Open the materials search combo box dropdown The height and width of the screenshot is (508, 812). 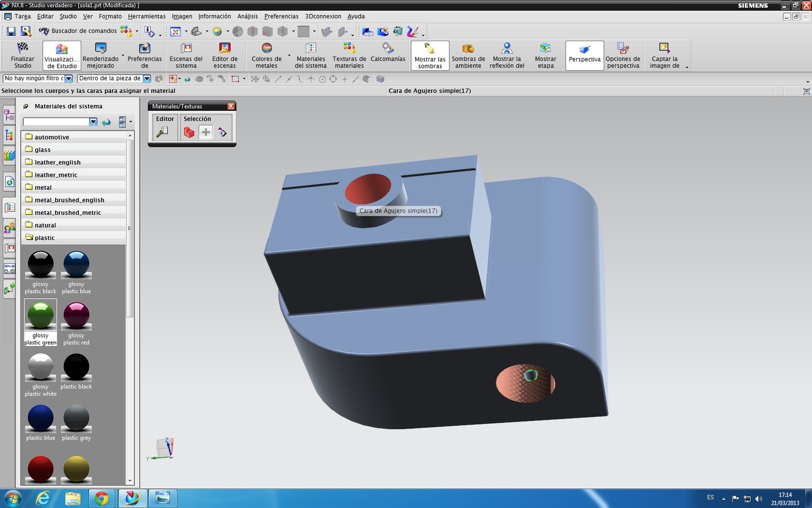93,122
